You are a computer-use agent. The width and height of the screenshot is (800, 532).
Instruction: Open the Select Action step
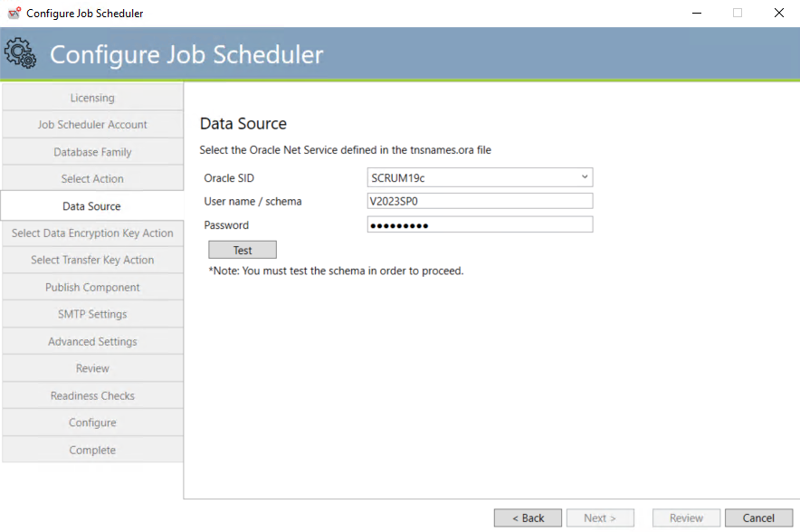[92, 178]
